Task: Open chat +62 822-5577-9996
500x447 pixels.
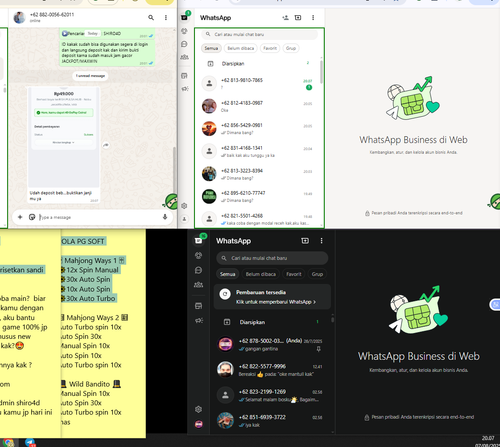Action: (x=272, y=370)
